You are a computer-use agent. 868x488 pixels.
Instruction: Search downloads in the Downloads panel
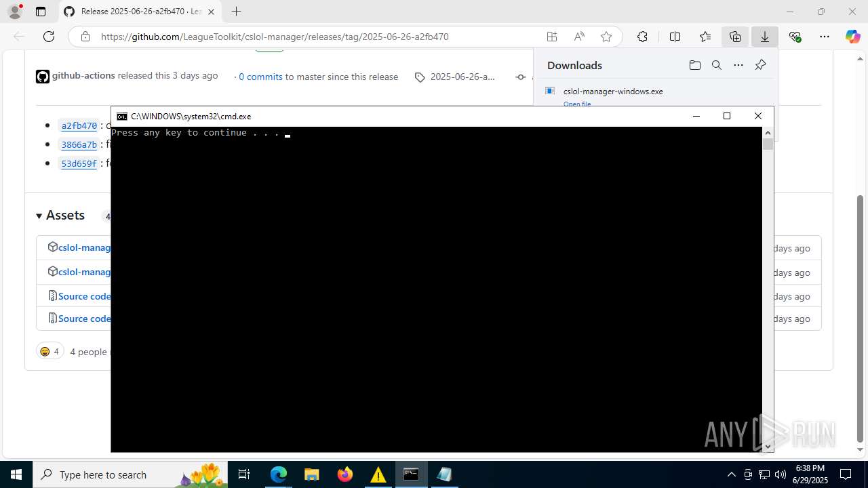(x=717, y=65)
